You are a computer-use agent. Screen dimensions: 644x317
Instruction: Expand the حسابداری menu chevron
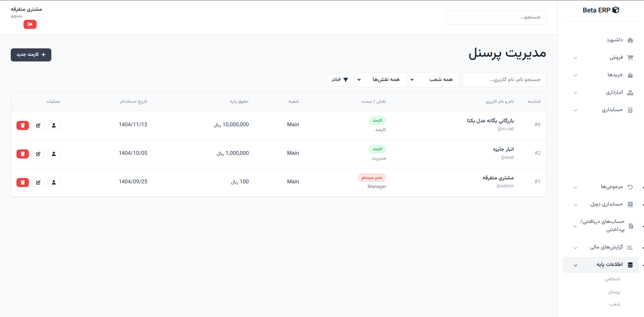tap(576, 110)
